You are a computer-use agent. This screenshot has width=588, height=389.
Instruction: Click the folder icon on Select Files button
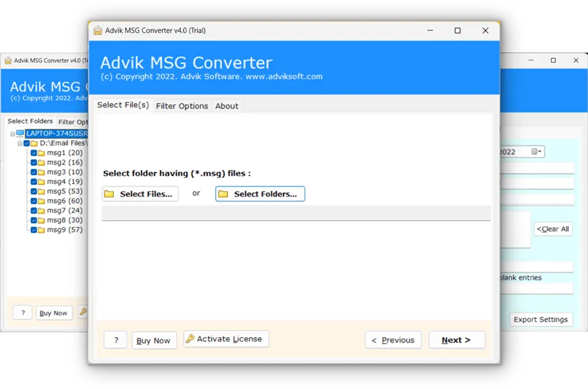click(x=109, y=193)
